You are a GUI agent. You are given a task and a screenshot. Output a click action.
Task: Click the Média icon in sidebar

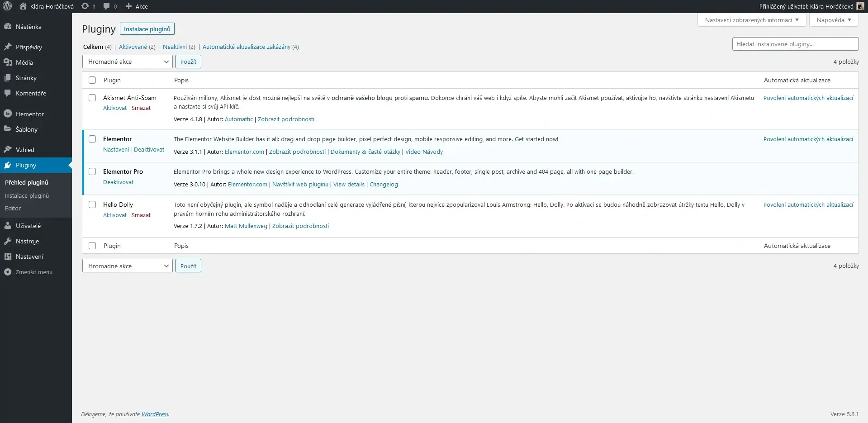8,62
